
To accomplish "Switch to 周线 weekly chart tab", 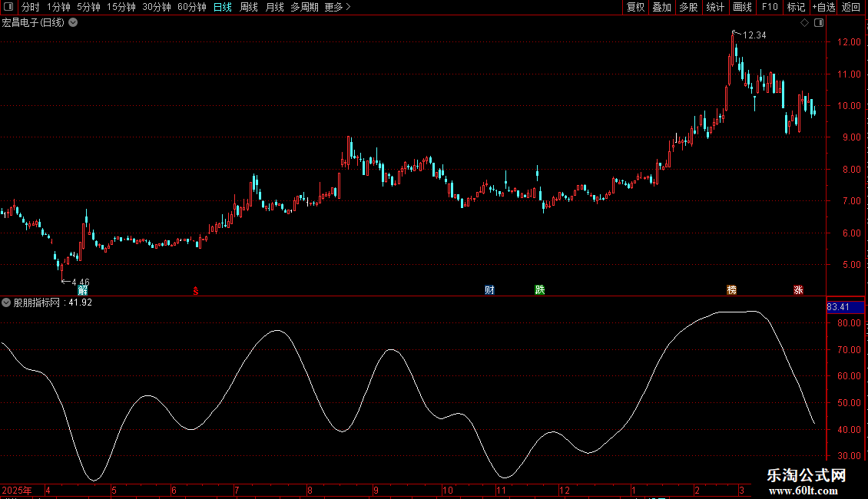I will (248, 7).
